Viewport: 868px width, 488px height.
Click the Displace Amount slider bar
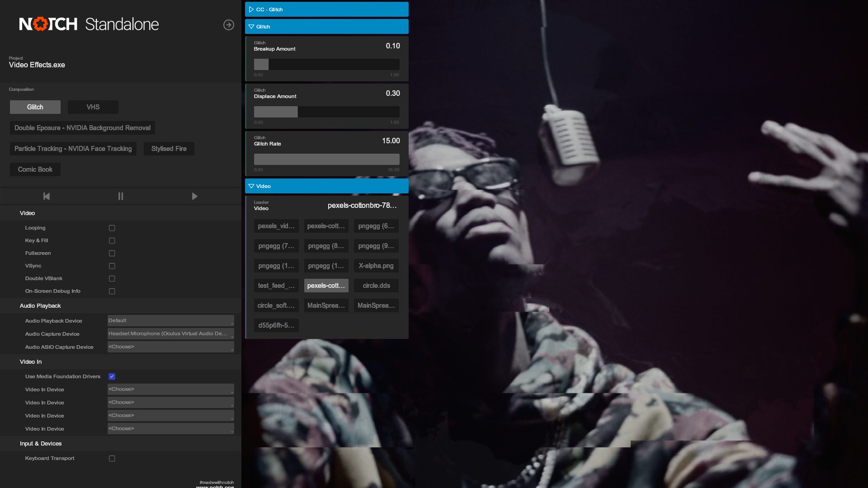pyautogui.click(x=326, y=112)
